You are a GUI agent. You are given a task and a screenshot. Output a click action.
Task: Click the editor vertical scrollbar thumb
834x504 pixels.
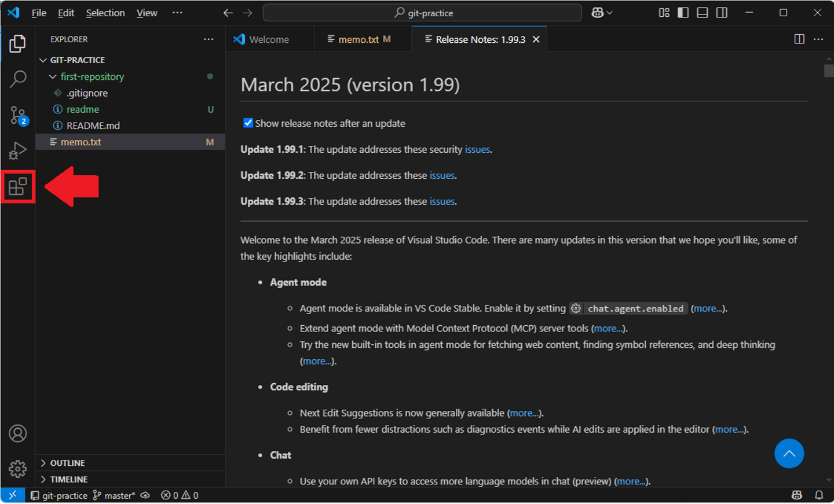829,71
